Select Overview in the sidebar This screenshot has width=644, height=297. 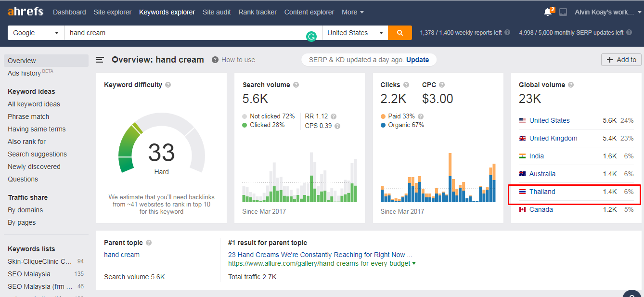click(46, 61)
